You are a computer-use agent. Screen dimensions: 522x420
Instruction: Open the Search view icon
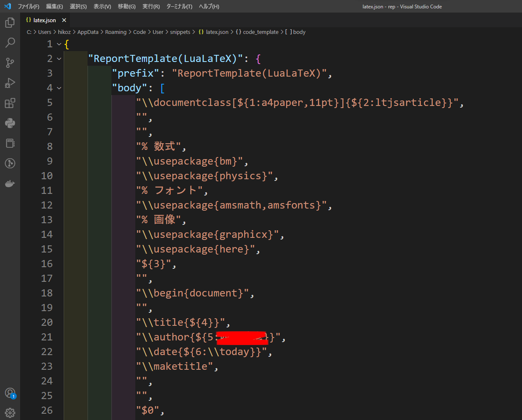click(10, 43)
